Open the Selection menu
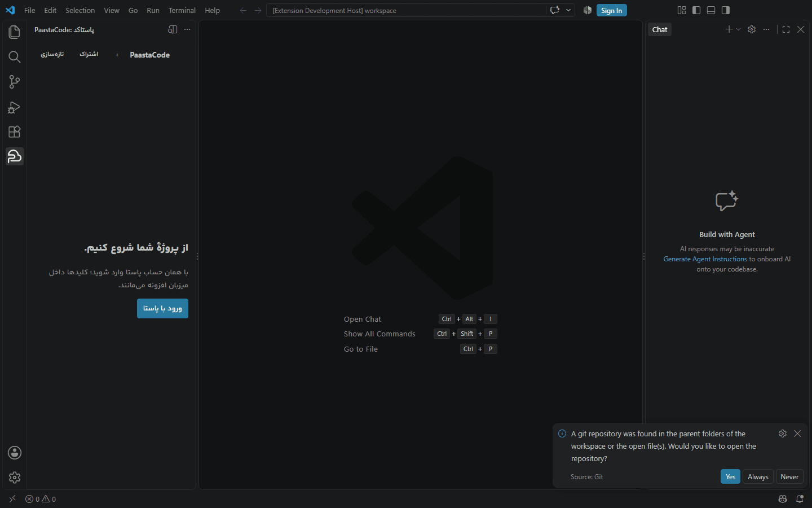Image resolution: width=812 pixels, height=508 pixels. click(80, 10)
